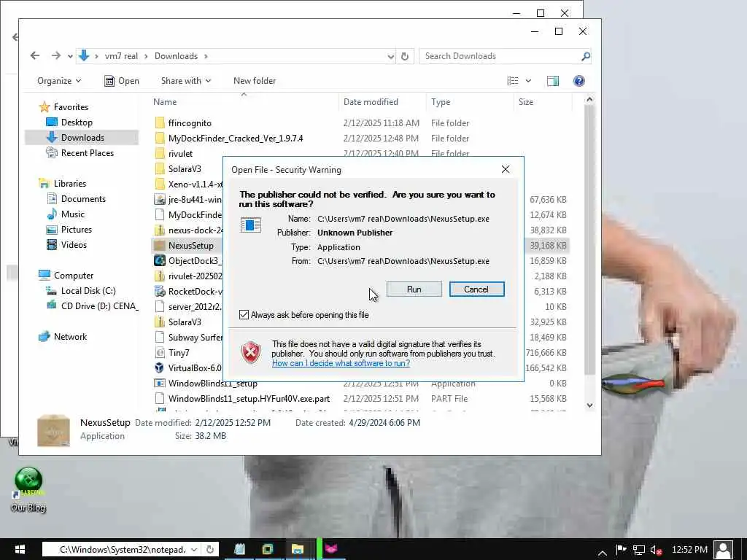Open Videos library
Screen dimensions: 747x560
[x=74, y=245]
